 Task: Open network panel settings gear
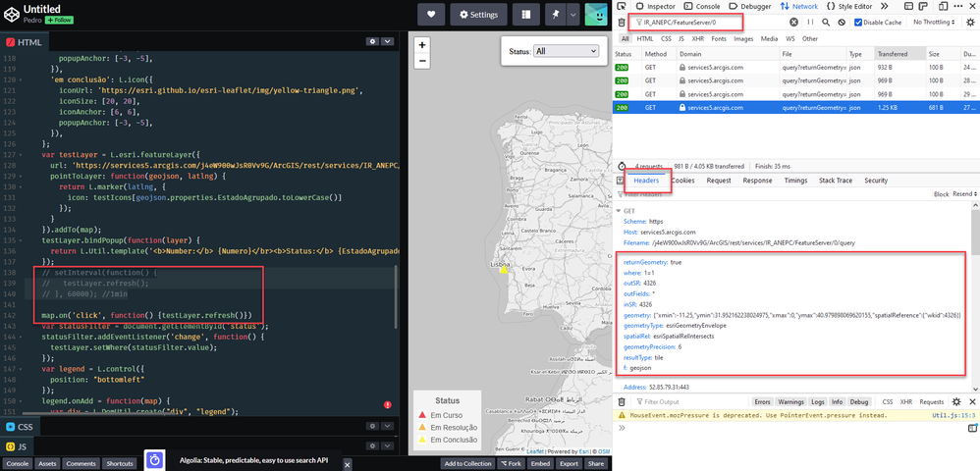pyautogui.click(x=969, y=23)
